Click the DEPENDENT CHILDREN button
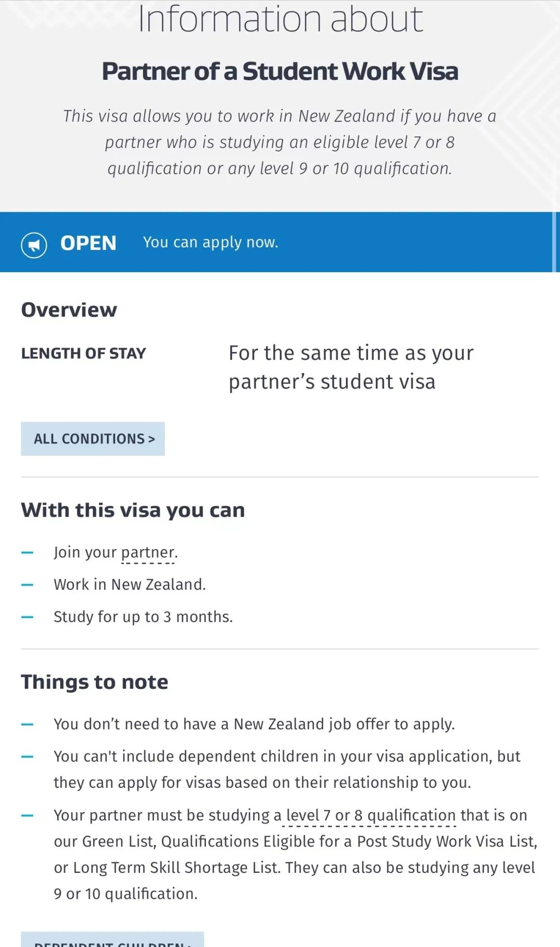Image resolution: width=560 pixels, height=947 pixels. pyautogui.click(x=113, y=940)
